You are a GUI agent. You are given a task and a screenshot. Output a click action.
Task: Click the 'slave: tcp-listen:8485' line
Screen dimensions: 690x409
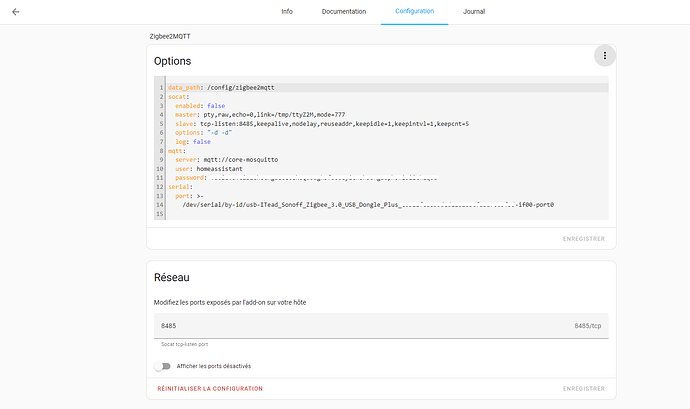coord(322,124)
